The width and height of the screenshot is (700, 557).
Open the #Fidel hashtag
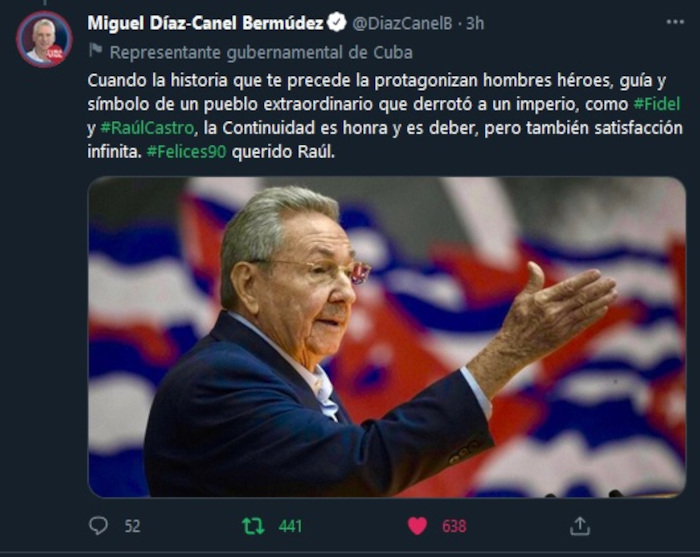(x=657, y=104)
